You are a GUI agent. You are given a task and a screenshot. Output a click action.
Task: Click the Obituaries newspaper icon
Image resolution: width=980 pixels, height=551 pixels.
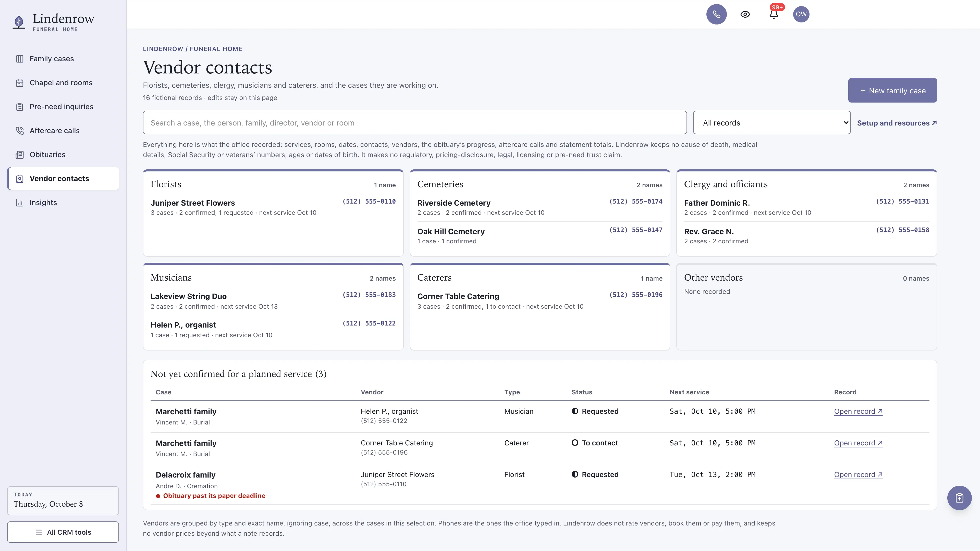[20, 155]
